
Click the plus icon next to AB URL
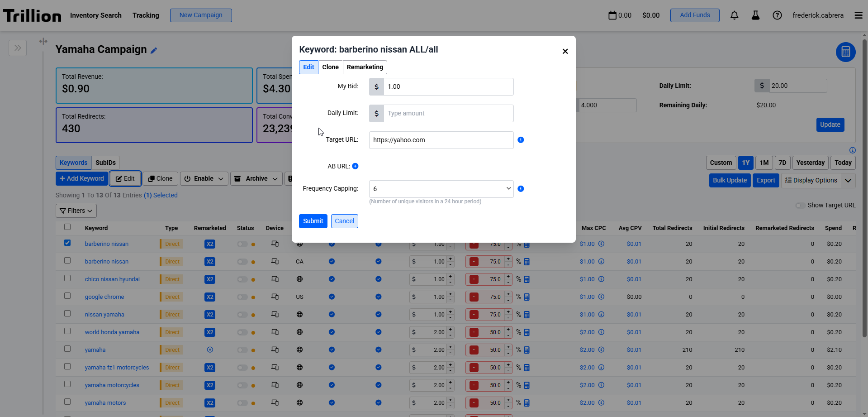click(355, 166)
